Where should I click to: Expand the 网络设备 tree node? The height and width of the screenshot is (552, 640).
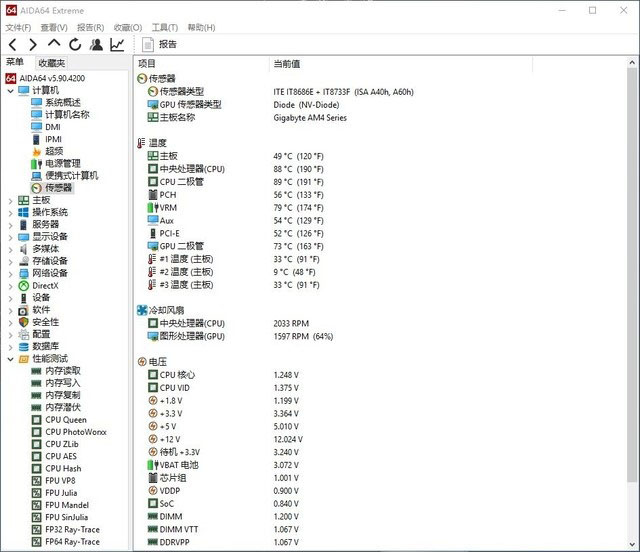pyautogui.click(x=11, y=274)
